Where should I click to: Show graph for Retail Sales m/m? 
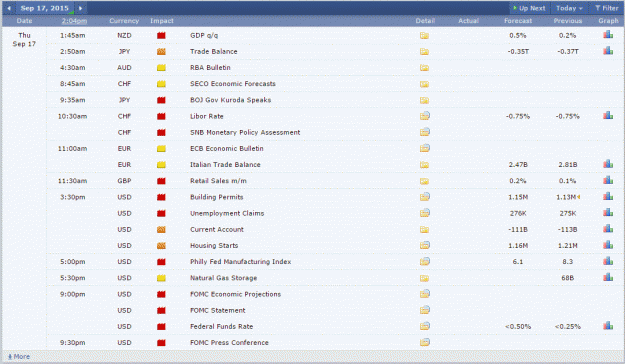pos(608,180)
